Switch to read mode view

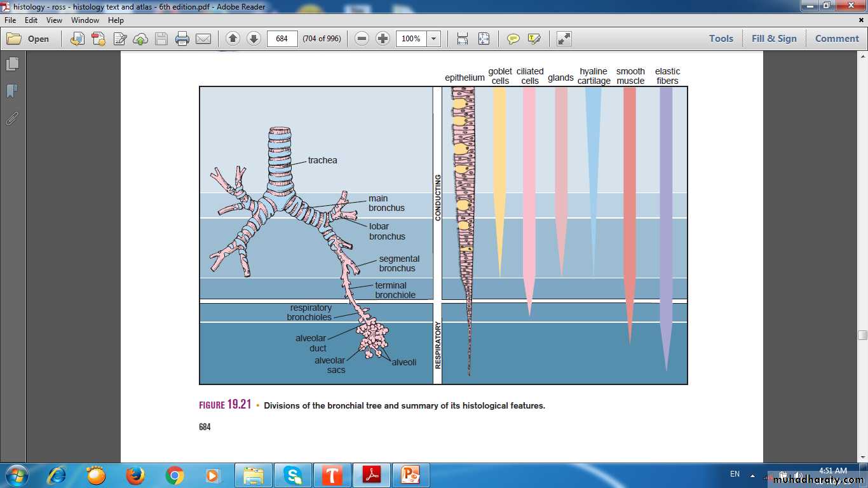pyautogui.click(x=564, y=39)
